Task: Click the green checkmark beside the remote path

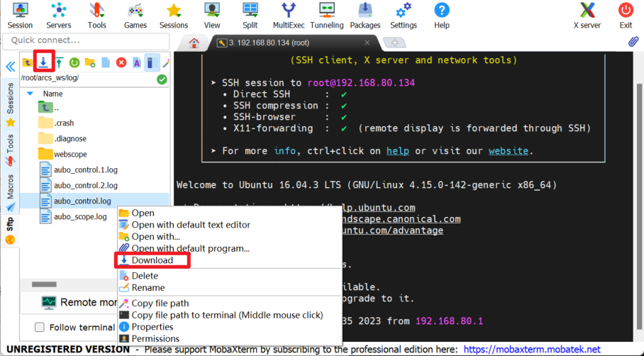Action: tap(162, 79)
